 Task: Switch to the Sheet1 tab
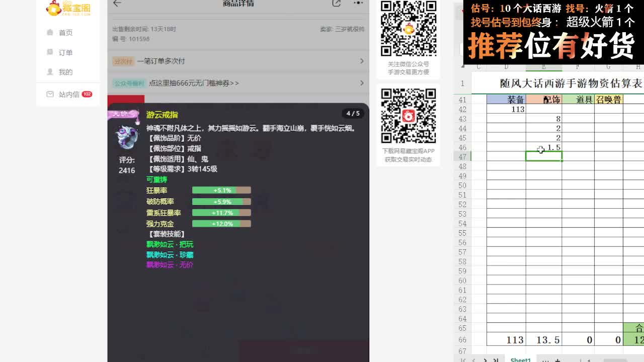point(520,360)
